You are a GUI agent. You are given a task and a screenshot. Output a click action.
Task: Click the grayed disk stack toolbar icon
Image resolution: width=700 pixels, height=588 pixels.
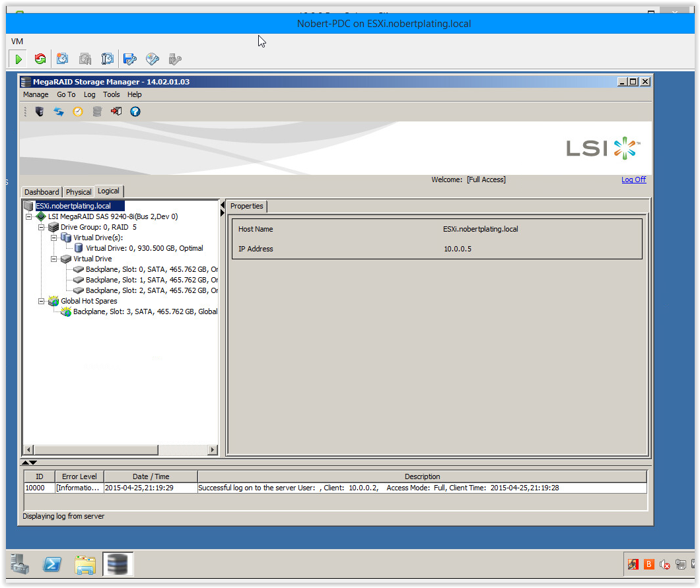(97, 112)
